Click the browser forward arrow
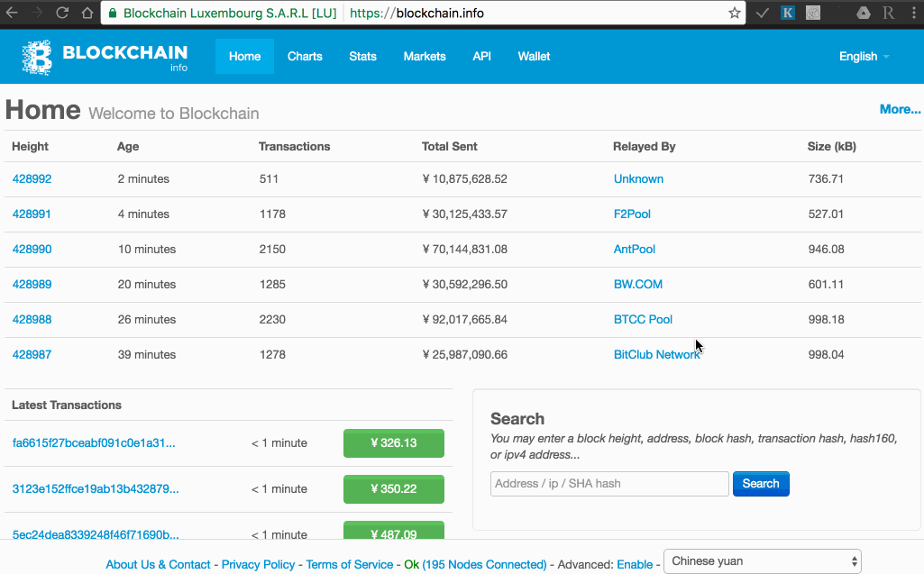924x574 pixels. [37, 13]
